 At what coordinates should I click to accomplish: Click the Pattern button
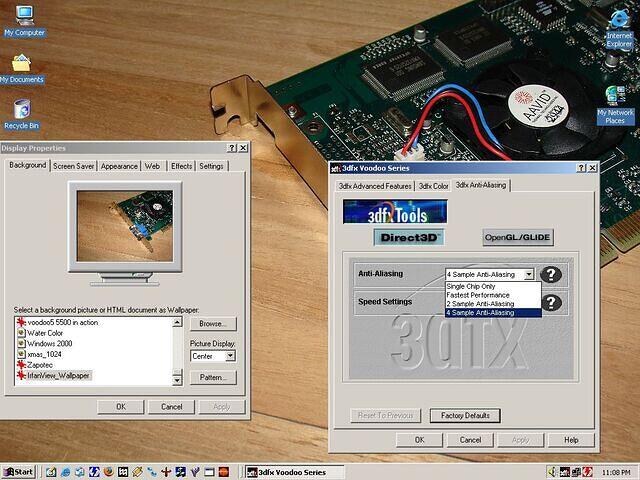pos(213,378)
